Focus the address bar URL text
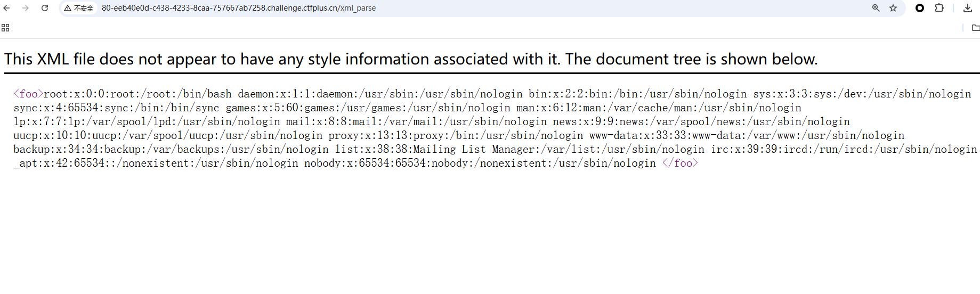 pos(238,8)
